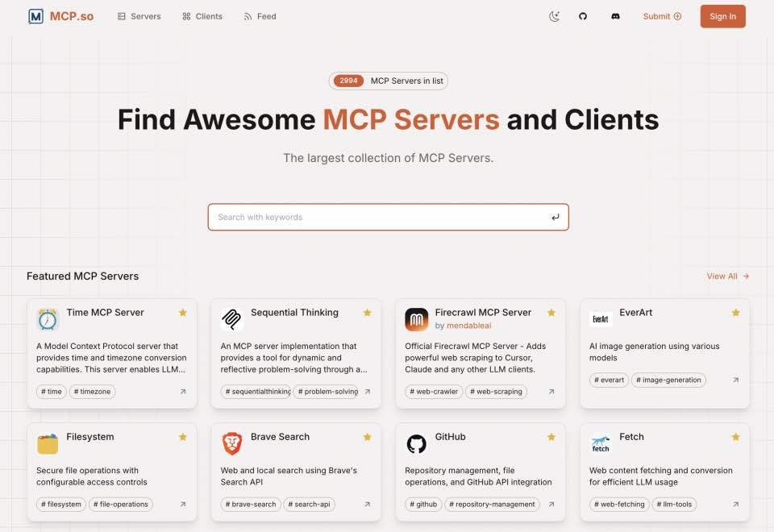
Task: Click the star on Sequential Thinking card
Action: 367,313
